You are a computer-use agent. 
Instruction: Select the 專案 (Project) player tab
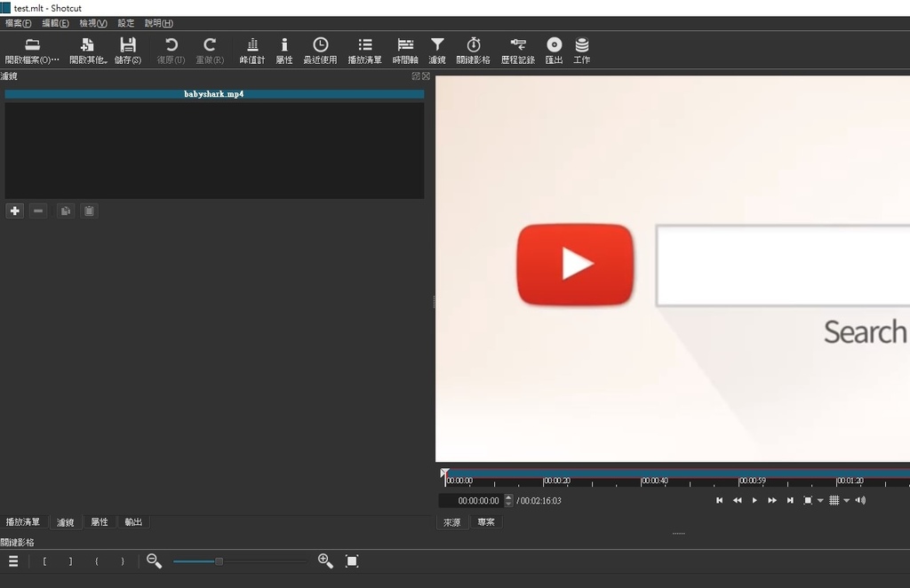(486, 522)
